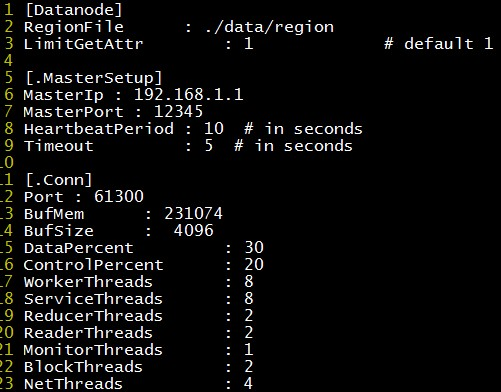This screenshot has height=392, width=501.
Task: Click the NetThreads value 4
Action: pos(248,384)
